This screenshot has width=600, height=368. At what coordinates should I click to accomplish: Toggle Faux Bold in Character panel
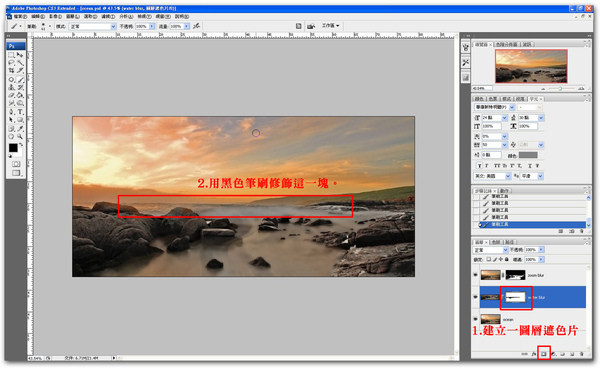[x=479, y=166]
